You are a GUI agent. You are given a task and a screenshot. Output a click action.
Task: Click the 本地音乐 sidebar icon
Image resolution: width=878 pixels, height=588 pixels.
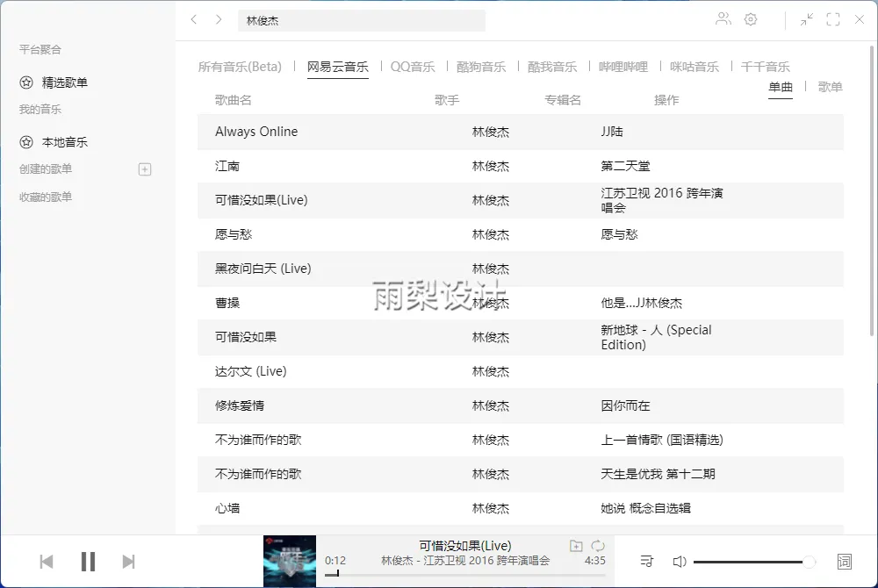[x=26, y=142]
